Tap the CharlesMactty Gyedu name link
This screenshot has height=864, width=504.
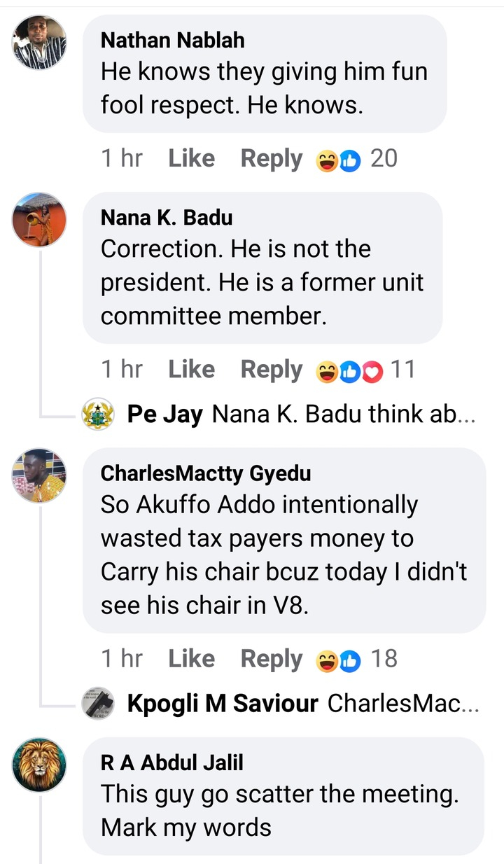click(x=206, y=473)
